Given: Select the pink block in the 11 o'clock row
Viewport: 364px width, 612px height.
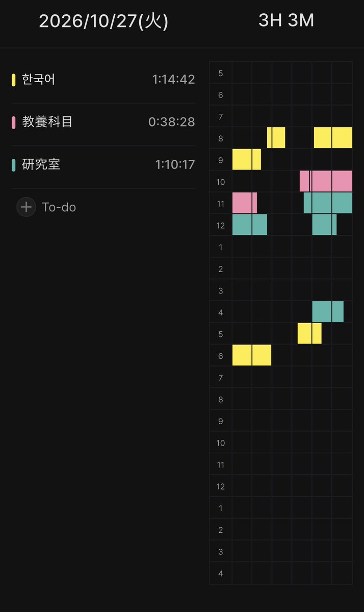Looking at the screenshot, I should (245, 203).
